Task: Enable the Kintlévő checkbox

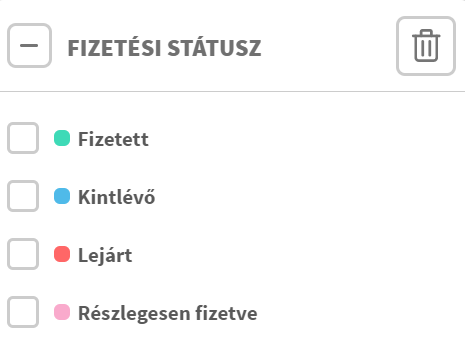Action: pyautogui.click(x=23, y=196)
